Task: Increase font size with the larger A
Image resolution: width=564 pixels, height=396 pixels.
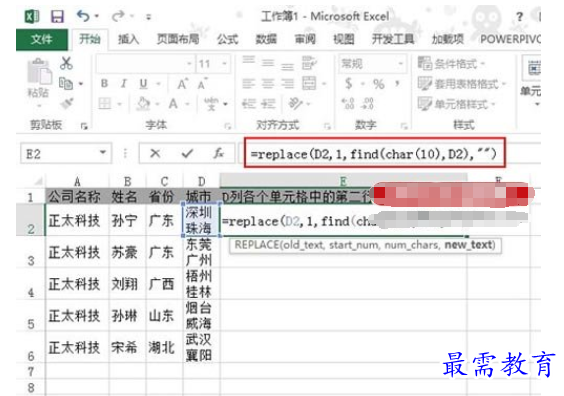Action: (182, 84)
